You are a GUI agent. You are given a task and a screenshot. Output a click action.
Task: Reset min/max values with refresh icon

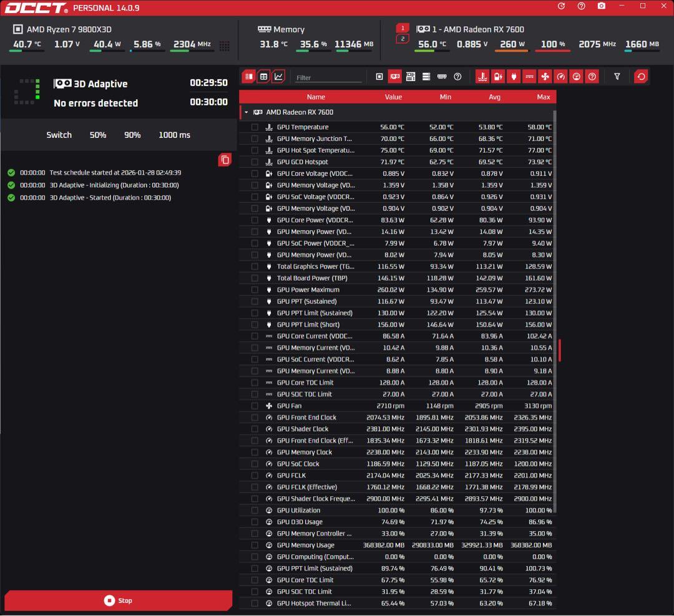point(641,76)
